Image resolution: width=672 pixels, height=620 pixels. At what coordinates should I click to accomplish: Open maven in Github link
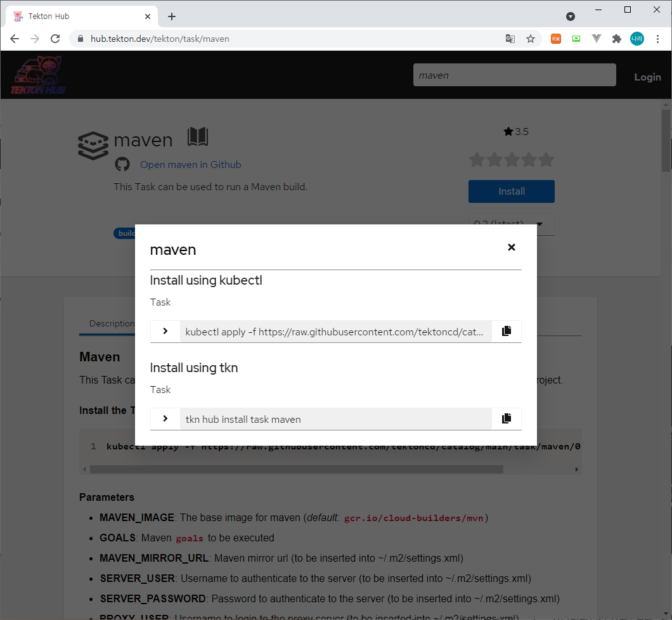191,165
